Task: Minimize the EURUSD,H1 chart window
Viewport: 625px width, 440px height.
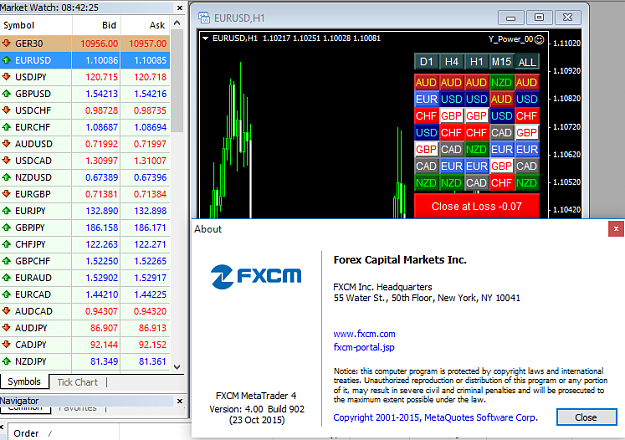Action: pyautogui.click(x=511, y=18)
